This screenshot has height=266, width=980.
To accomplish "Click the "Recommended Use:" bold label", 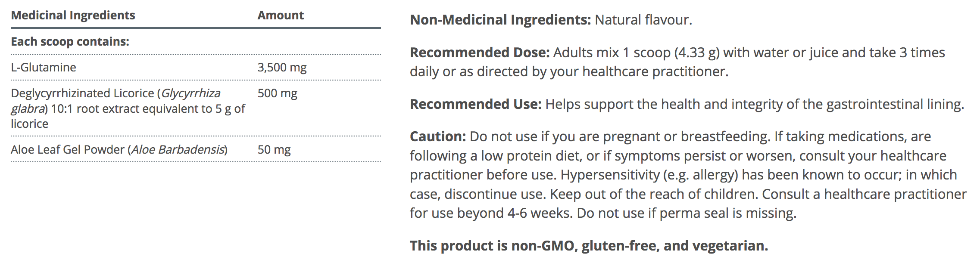I will (x=476, y=104).
